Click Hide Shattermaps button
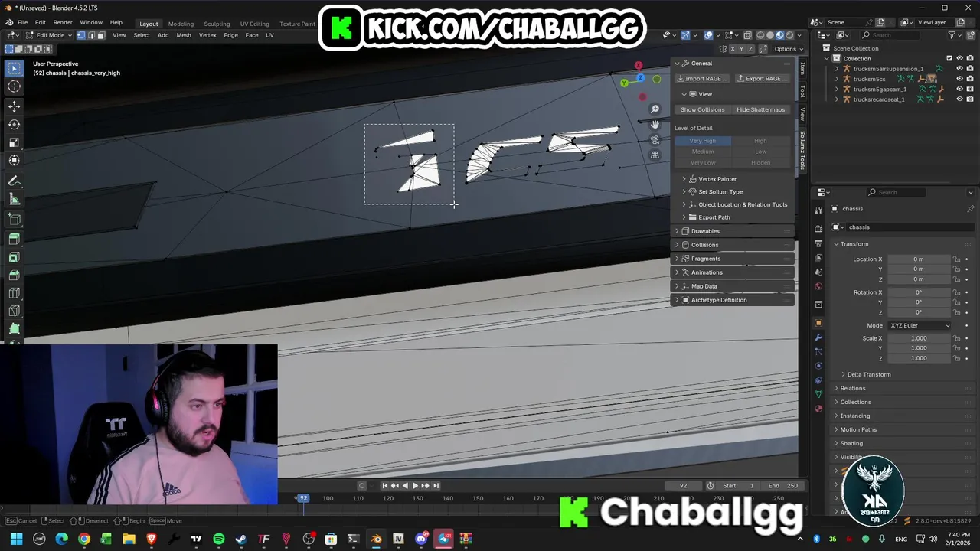The image size is (980, 551). 760,109
